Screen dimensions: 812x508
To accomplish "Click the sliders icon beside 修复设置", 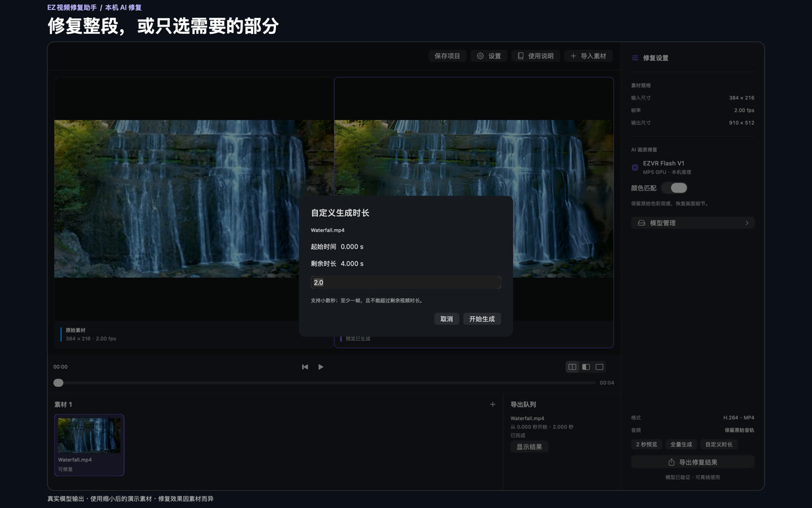I will tap(635, 58).
